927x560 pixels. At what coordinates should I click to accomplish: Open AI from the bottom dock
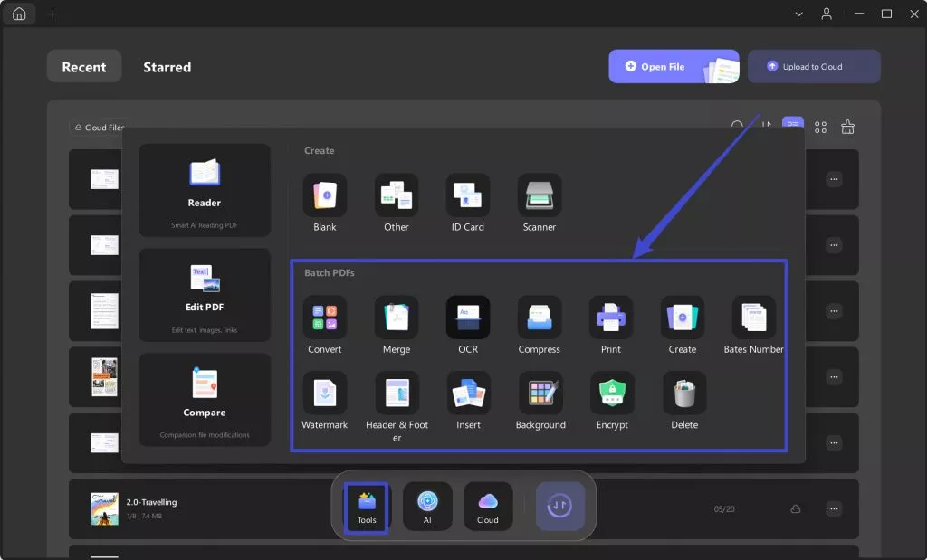(x=427, y=507)
